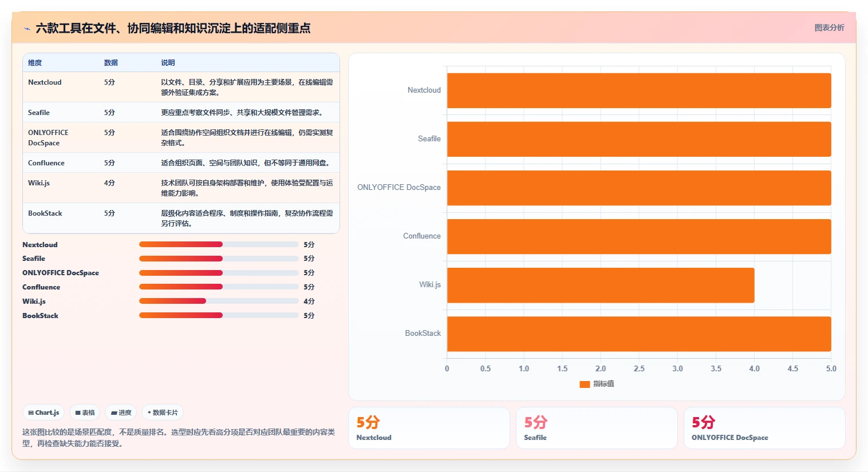The width and height of the screenshot is (868, 472).
Task: Click the Seafile description 更应重点考察文件同步
Action: click(243, 113)
